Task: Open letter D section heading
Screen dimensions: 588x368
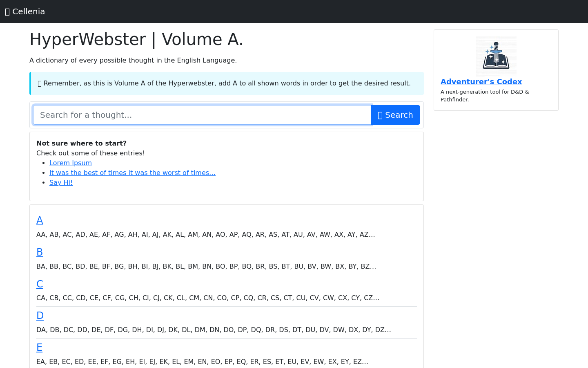Action: (x=40, y=316)
